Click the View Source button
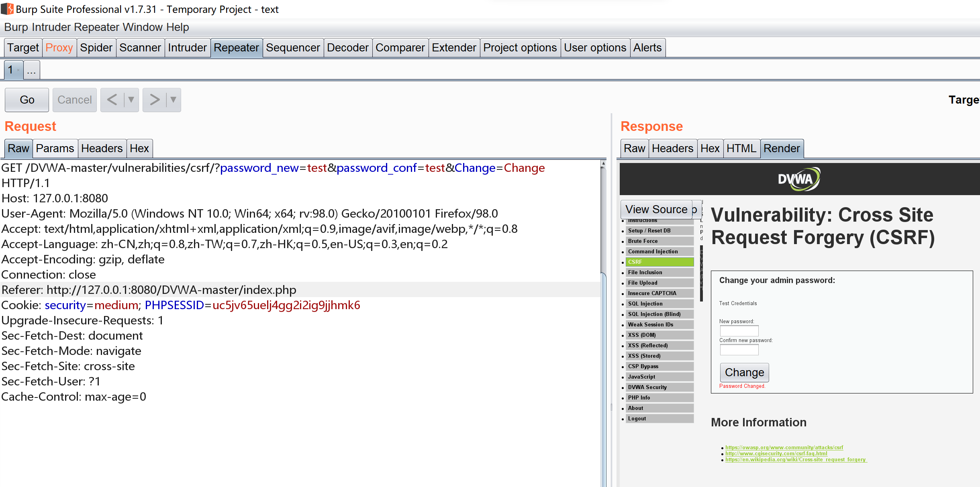Viewport: 980px width, 487px height. (656, 209)
